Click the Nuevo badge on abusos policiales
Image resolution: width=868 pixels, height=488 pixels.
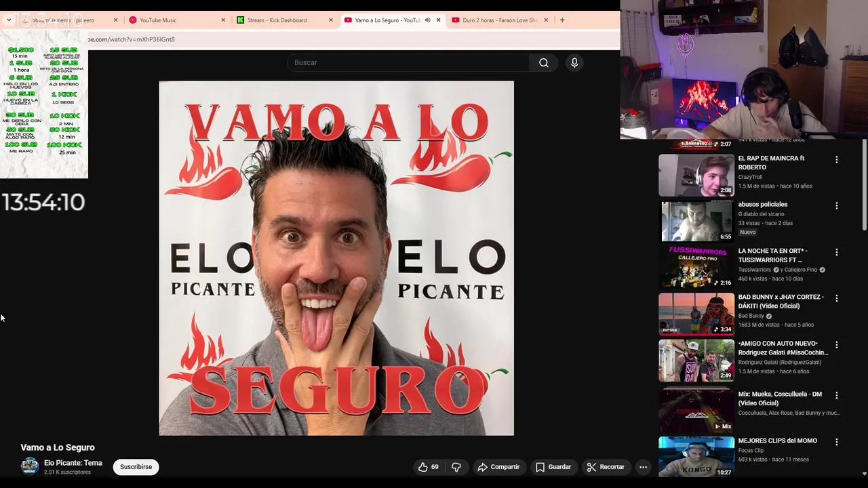[x=748, y=232]
